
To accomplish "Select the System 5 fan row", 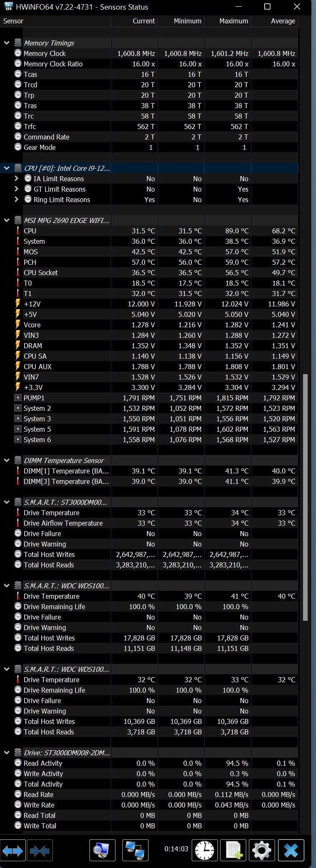I will click(149, 429).
